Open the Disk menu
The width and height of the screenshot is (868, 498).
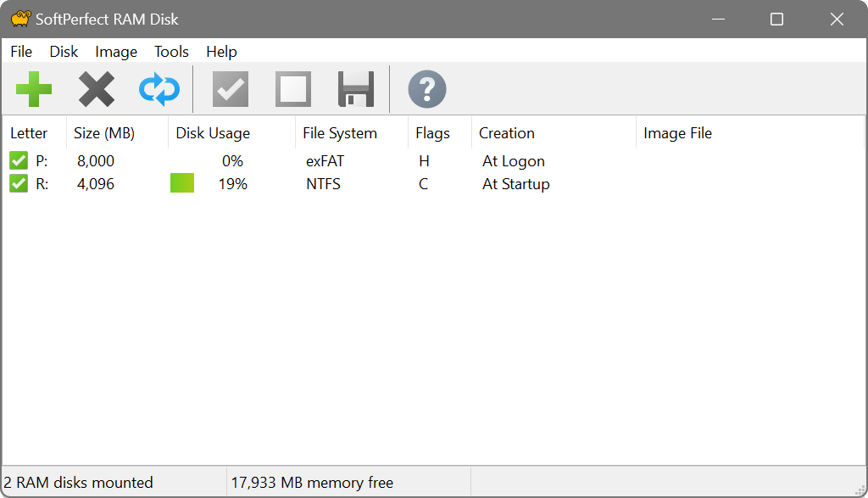point(64,52)
